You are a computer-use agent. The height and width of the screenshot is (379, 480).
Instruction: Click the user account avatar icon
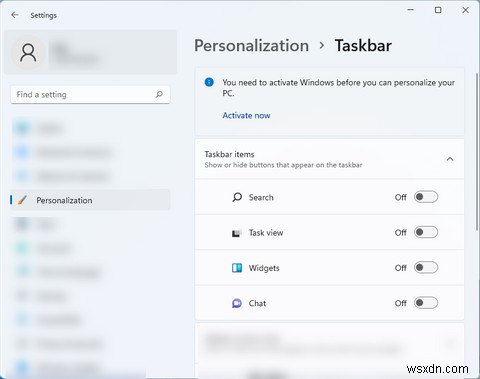coord(28,53)
